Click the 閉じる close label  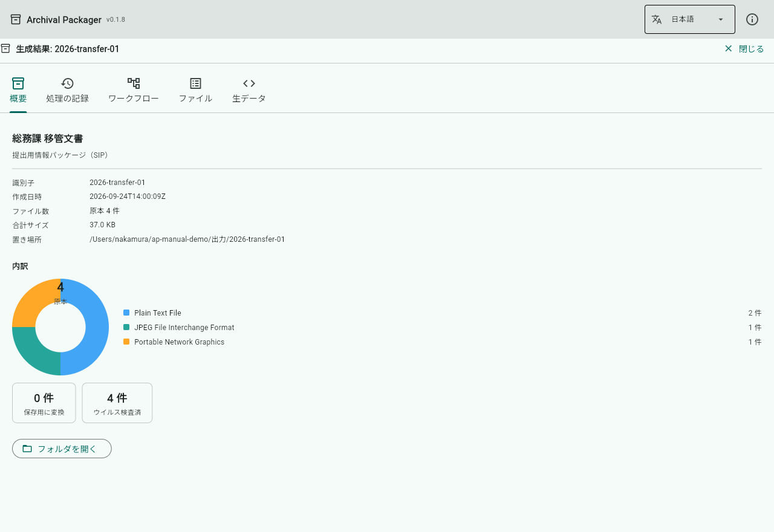752,49
